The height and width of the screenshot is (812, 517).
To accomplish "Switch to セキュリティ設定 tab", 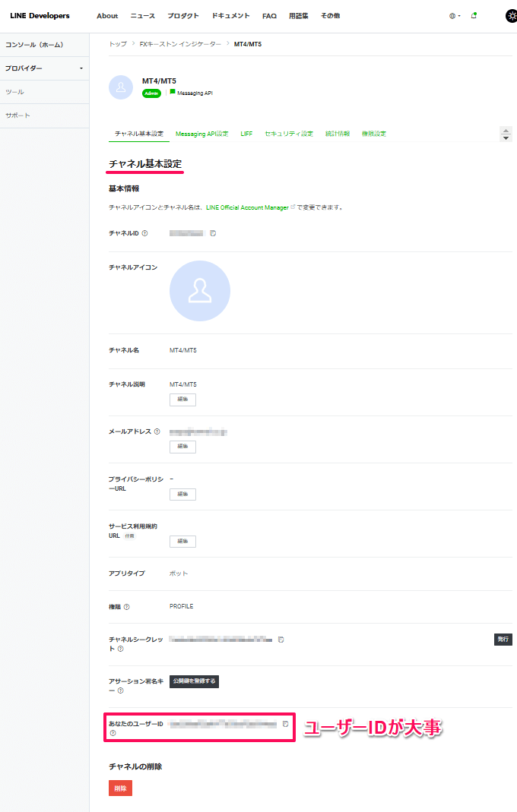I will [289, 134].
